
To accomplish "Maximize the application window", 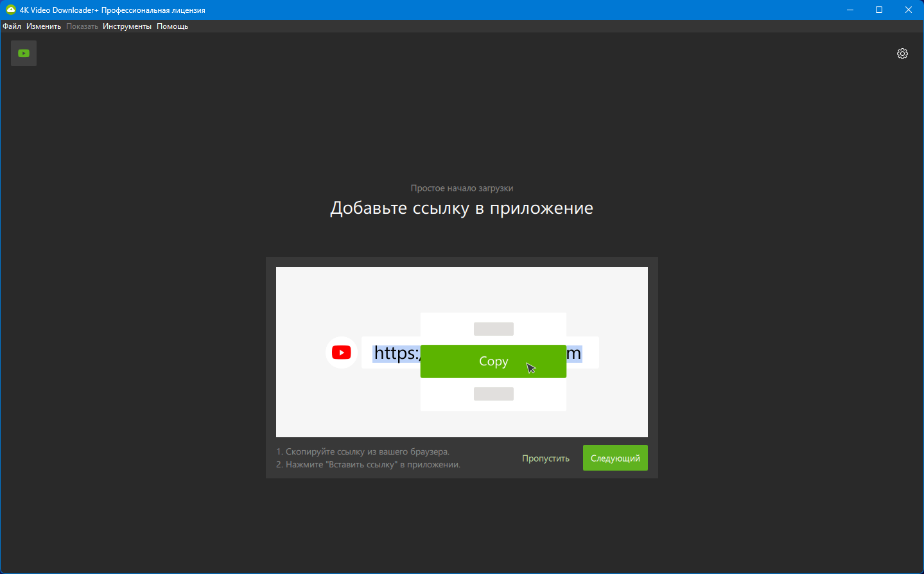I will point(879,10).
